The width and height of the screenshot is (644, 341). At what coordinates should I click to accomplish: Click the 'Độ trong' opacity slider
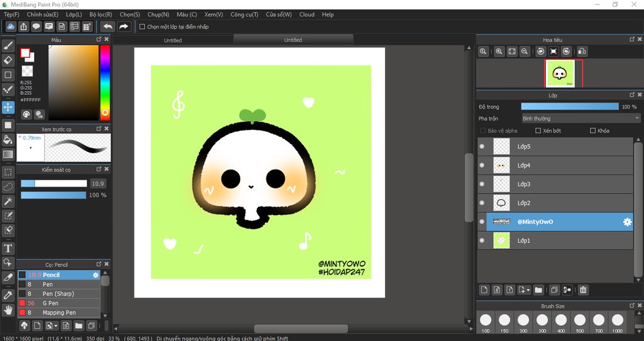(x=570, y=107)
